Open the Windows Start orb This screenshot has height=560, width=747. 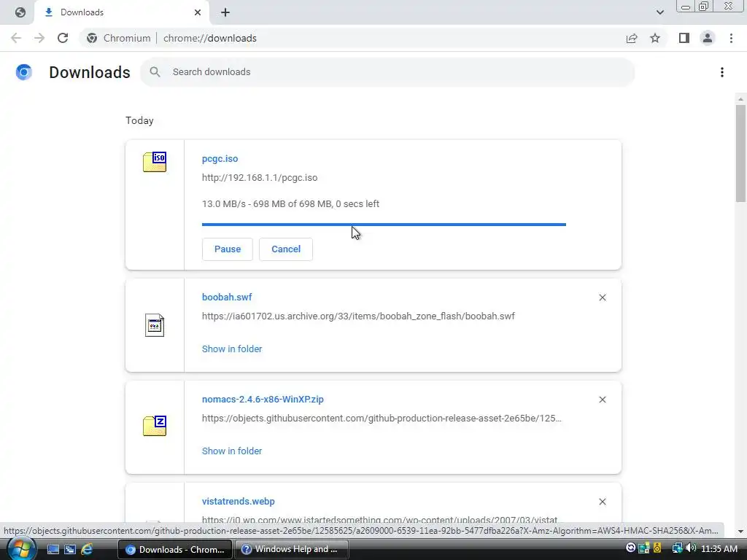coord(21,548)
